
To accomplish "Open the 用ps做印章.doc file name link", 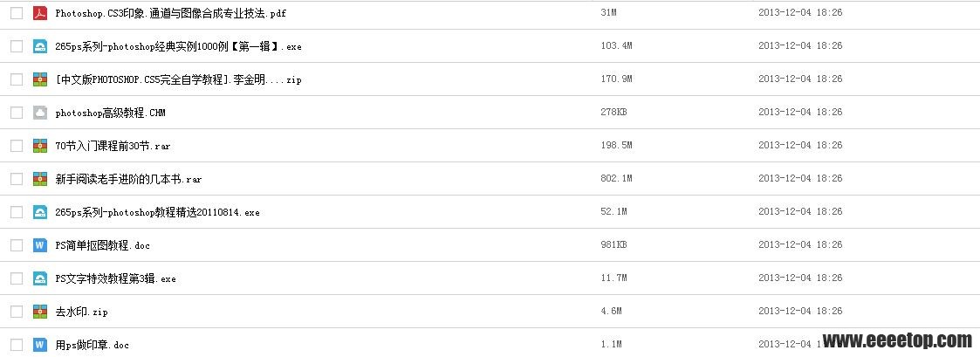I will pyautogui.click(x=92, y=345).
